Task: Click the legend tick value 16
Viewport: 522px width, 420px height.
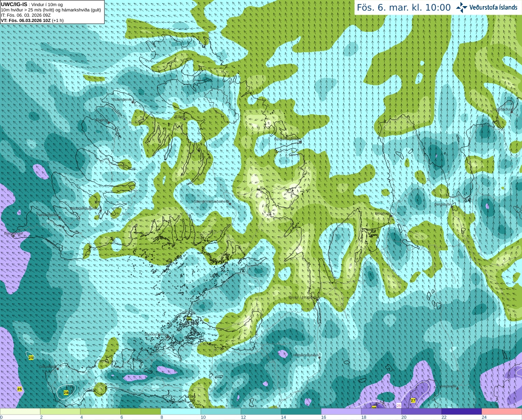Action: 323,417
